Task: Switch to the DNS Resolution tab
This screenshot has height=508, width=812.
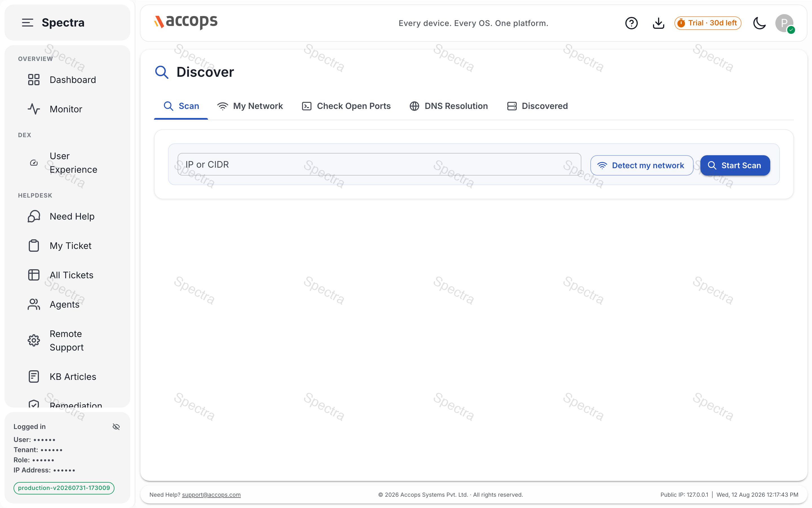Action: point(449,106)
